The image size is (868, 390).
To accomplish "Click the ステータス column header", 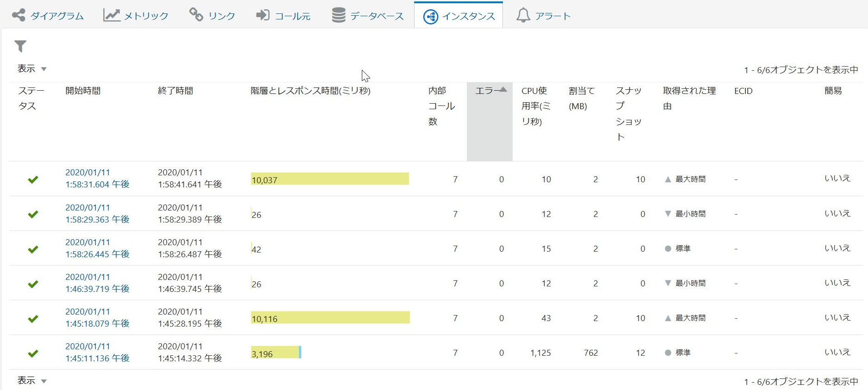I will (31, 98).
